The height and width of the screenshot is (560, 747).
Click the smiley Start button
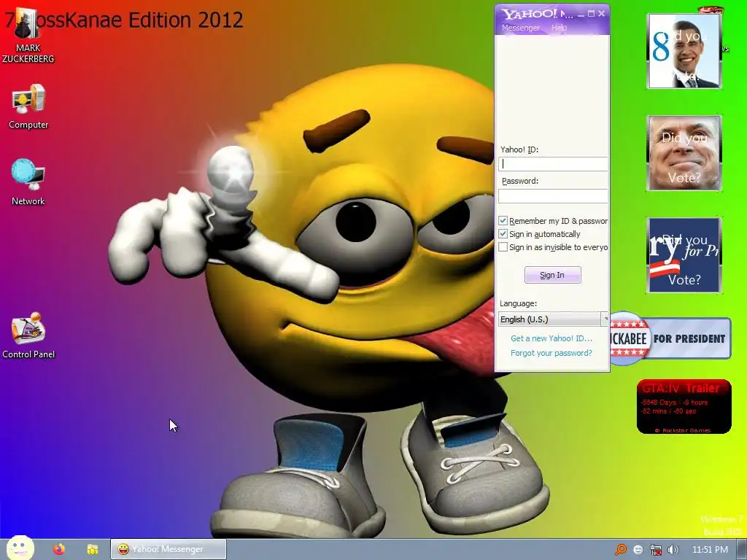[x=20, y=548]
